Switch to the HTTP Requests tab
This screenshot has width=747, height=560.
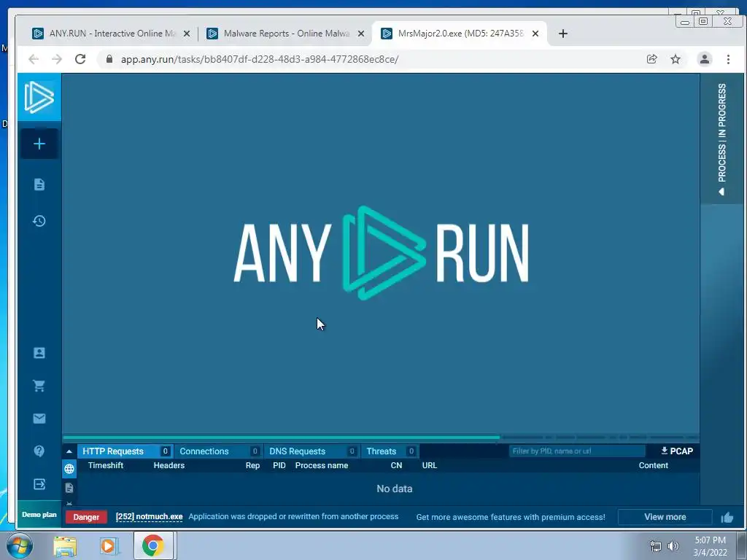125,451
